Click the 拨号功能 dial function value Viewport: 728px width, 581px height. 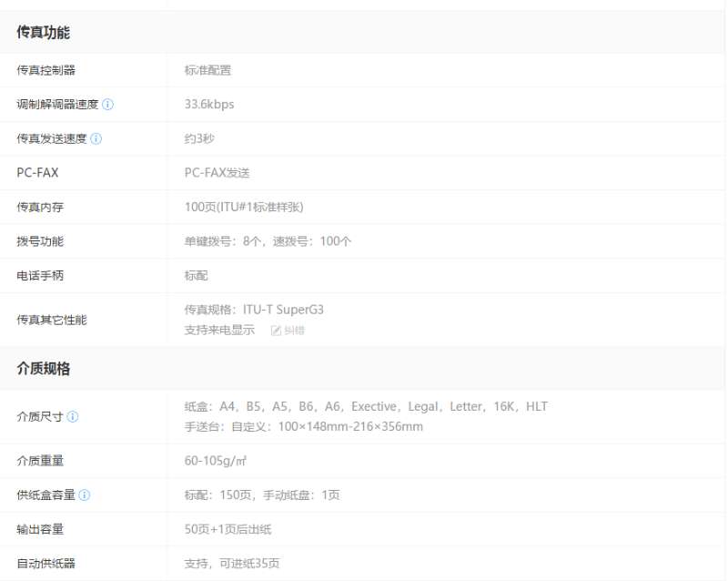pos(268,242)
